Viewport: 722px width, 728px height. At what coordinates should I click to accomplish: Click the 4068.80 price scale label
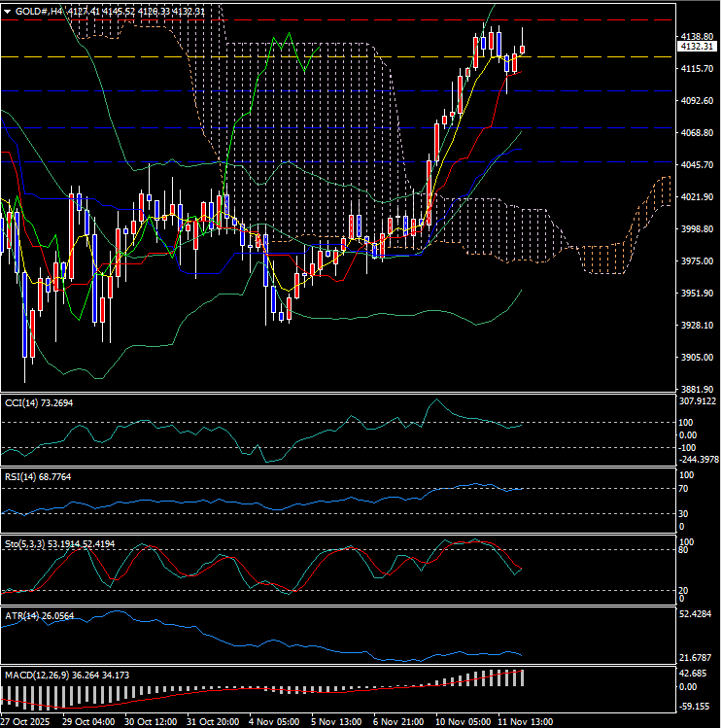697,133
